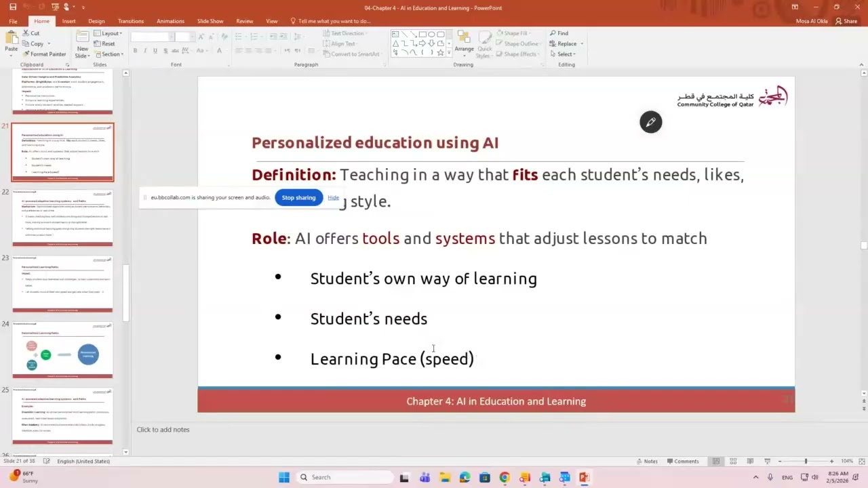Toggle Underline formatting
868x488 pixels.
click(155, 51)
